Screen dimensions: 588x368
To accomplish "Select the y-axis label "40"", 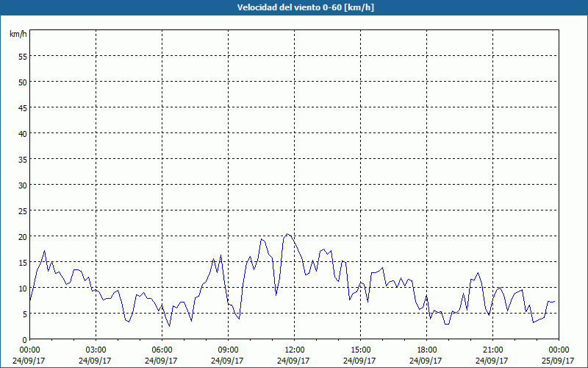I will tap(23, 134).
